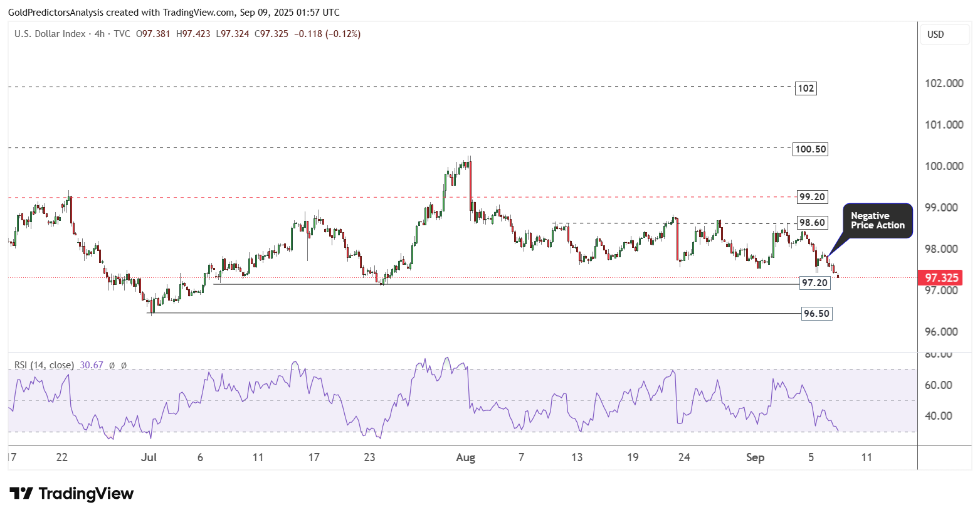Select the 99.20 red dashed level label
Screen dimensions: 980x517
click(811, 197)
